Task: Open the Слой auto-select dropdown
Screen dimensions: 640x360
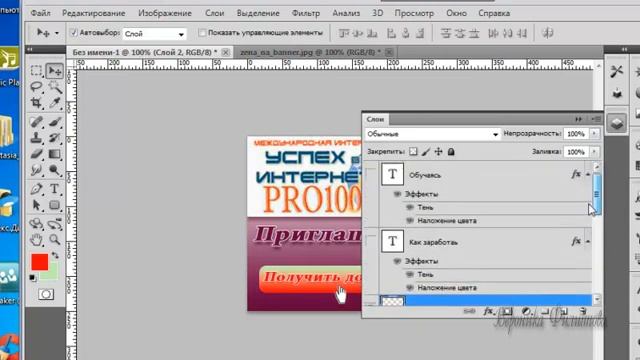Action: pos(154,34)
